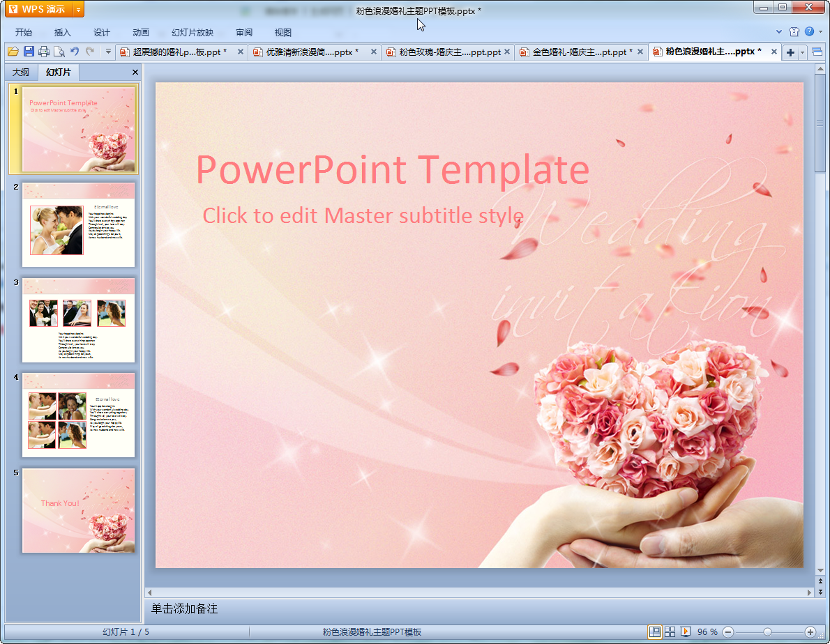The image size is (830, 644).
Task: Expand the quick access toolbar customize arrow
Action: (108, 52)
